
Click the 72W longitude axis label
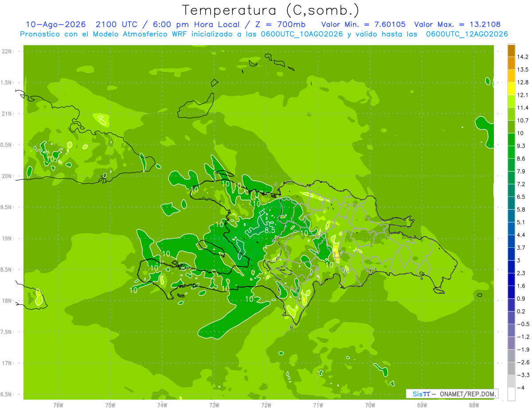pyautogui.click(x=266, y=405)
